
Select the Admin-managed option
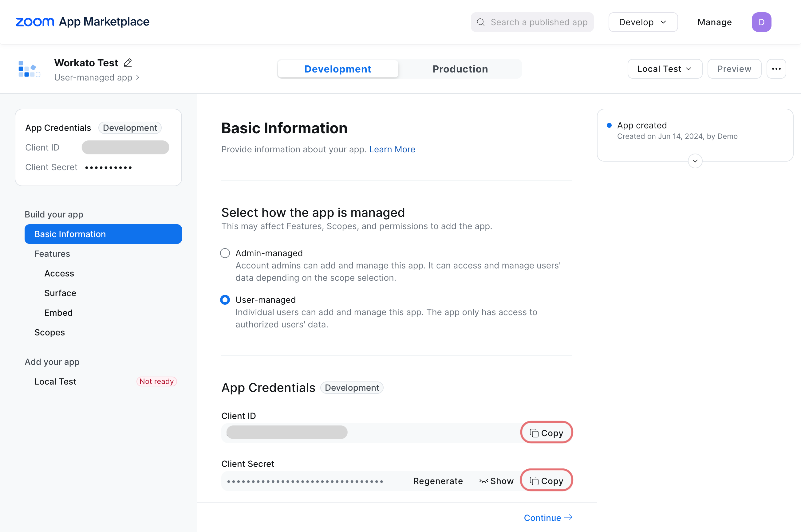click(225, 253)
